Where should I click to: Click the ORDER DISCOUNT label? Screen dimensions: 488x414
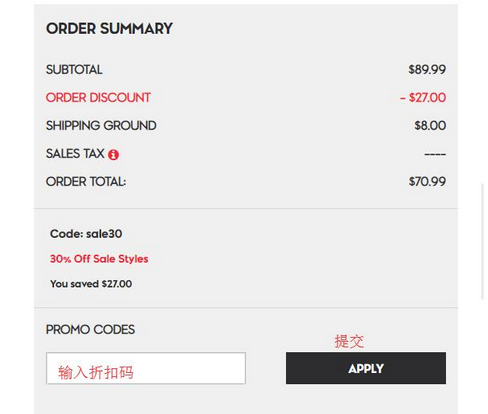pos(98,97)
